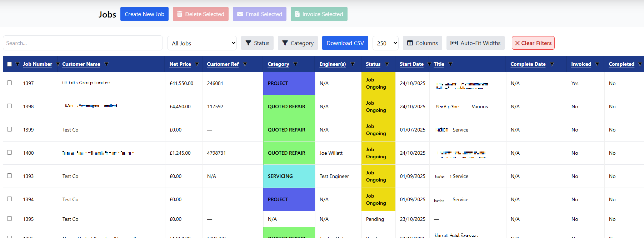Open filter icon beside Category column header
644x238 pixels.
pos(295,64)
